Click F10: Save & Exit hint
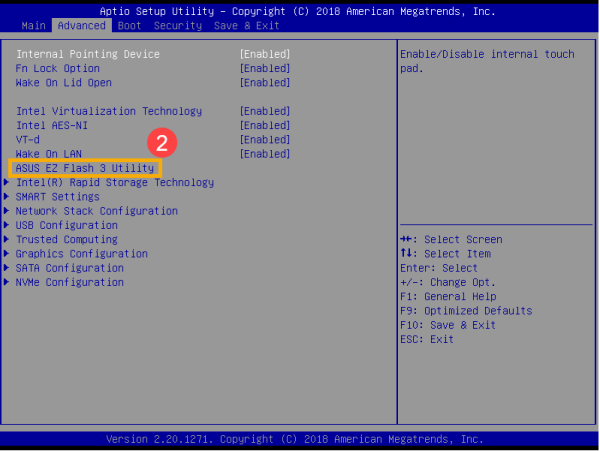600x451 pixels. 448,325
